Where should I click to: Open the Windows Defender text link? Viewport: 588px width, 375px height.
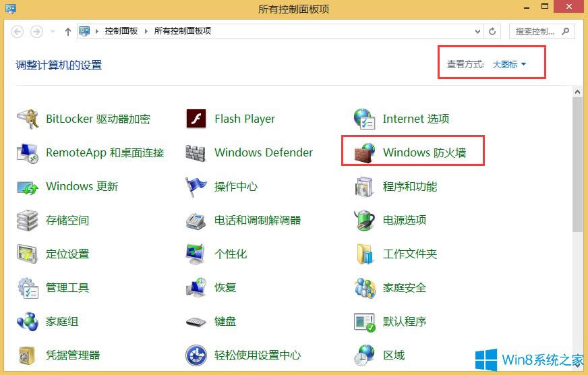click(264, 152)
